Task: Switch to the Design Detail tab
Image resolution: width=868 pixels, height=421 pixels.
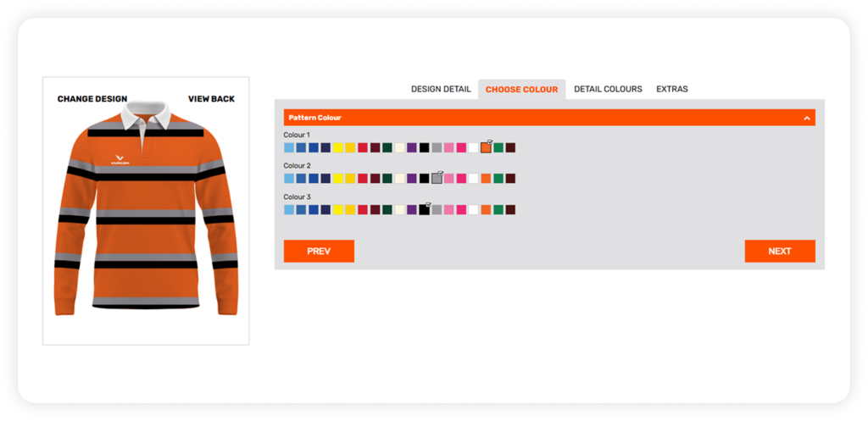Action: point(441,89)
